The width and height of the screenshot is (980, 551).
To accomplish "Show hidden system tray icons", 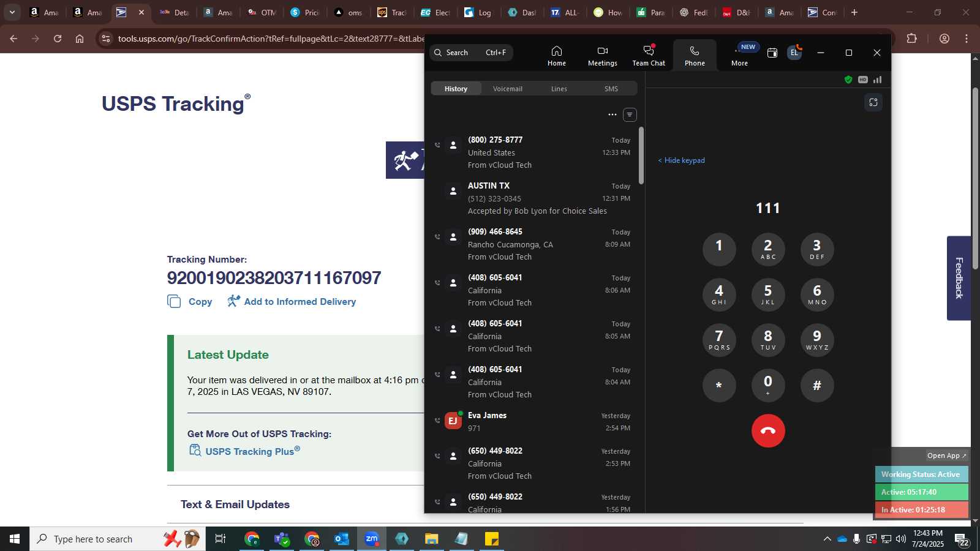I will (827, 539).
